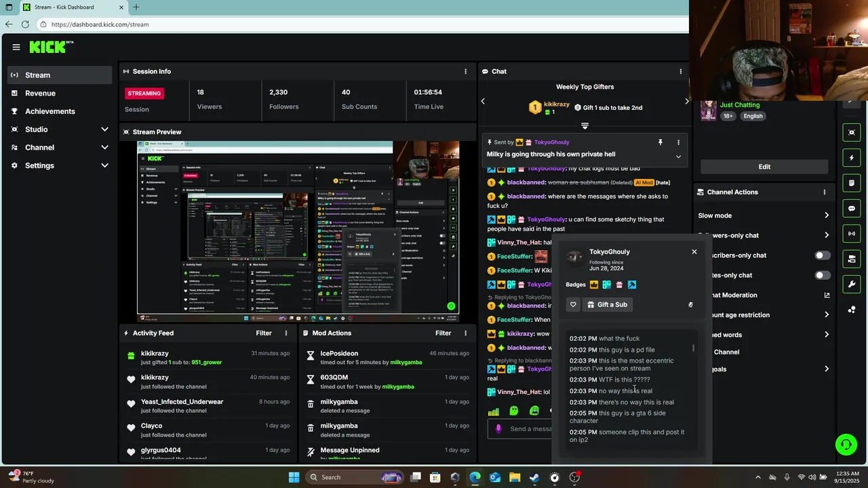Expand the Channel sidebar section

point(104,147)
